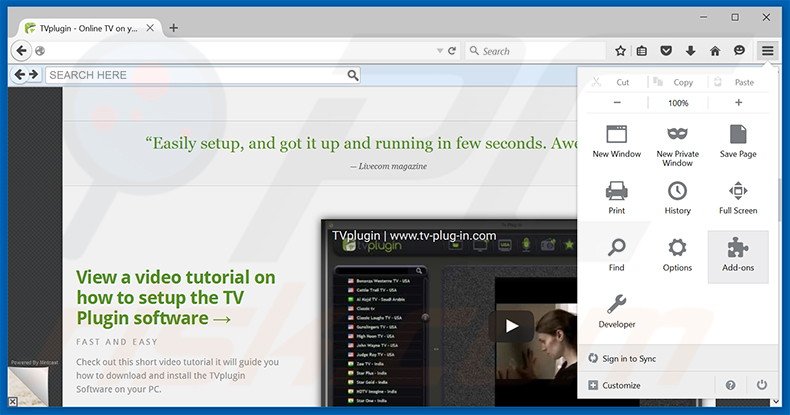Enter Full Screen mode
Screen dimensions: 790x415
(x=738, y=198)
